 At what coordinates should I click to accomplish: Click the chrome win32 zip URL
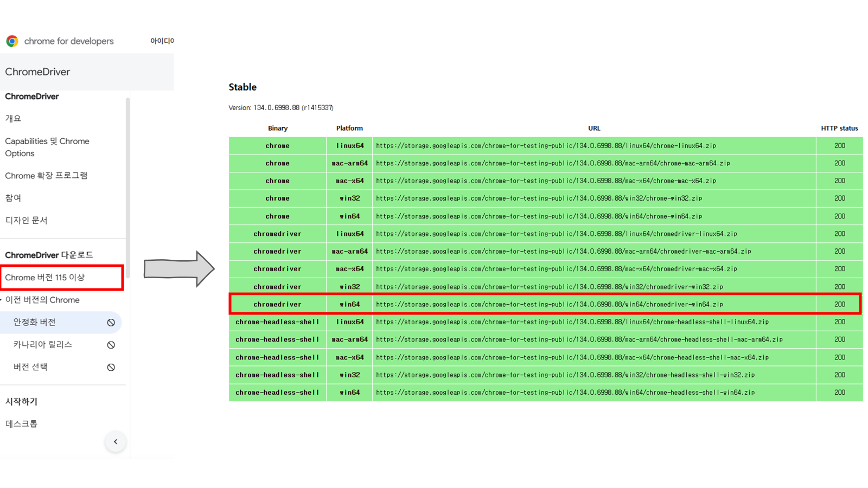[539, 198]
